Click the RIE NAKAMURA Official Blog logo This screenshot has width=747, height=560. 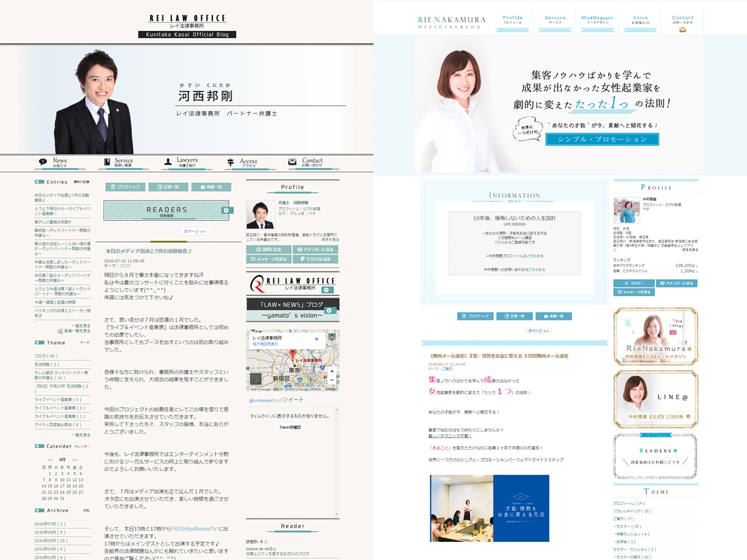[x=453, y=21]
